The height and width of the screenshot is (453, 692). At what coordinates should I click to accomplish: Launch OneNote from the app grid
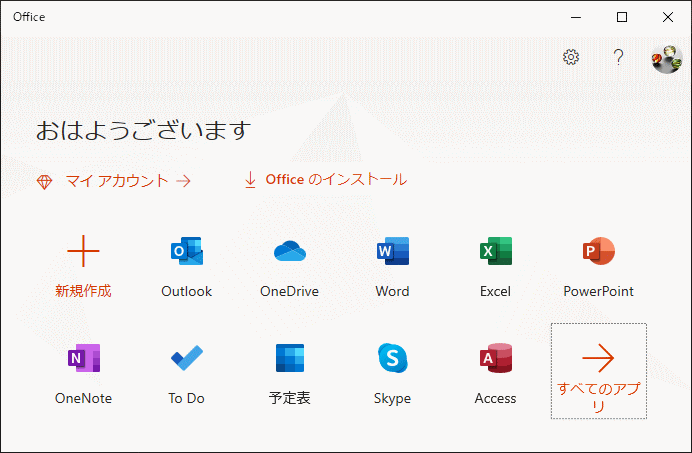tap(84, 358)
